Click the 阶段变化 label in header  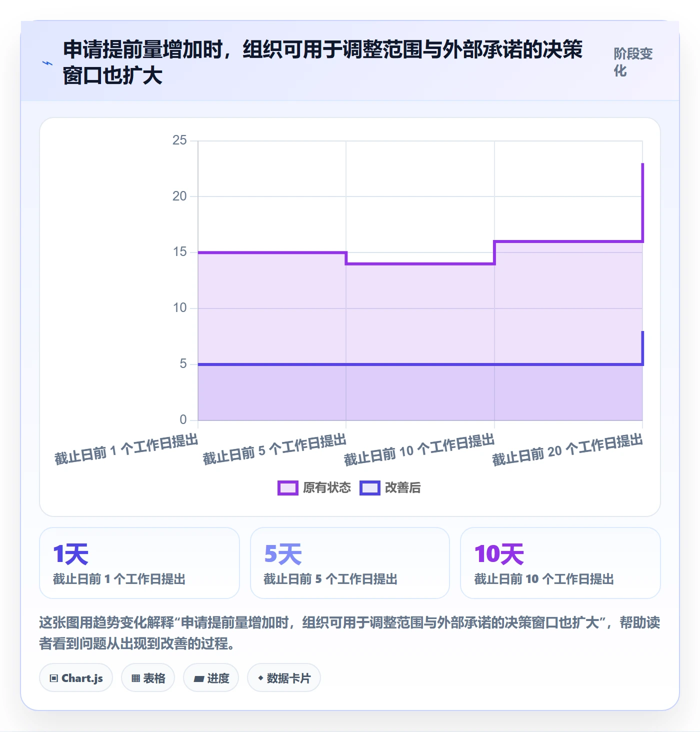pyautogui.click(x=633, y=62)
